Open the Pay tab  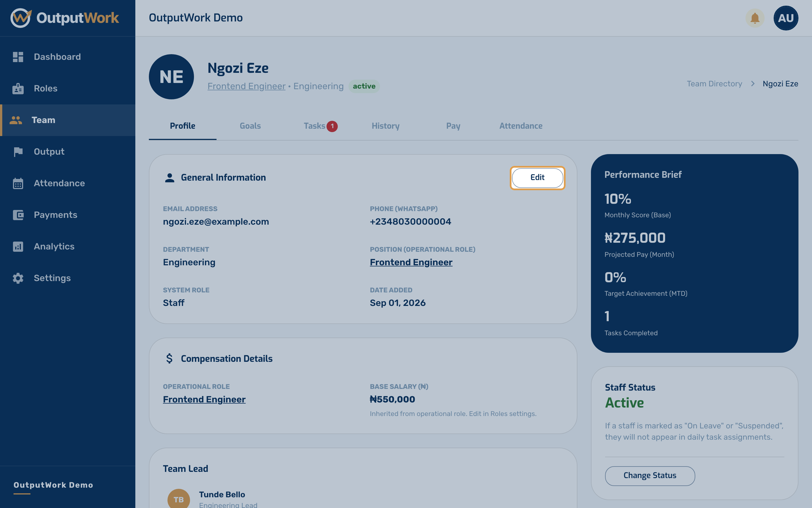(453, 126)
